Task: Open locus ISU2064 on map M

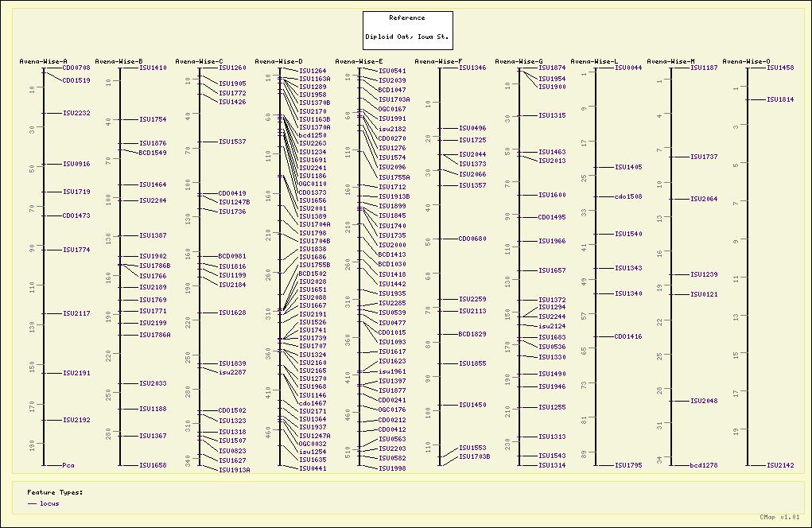Action: [704, 199]
